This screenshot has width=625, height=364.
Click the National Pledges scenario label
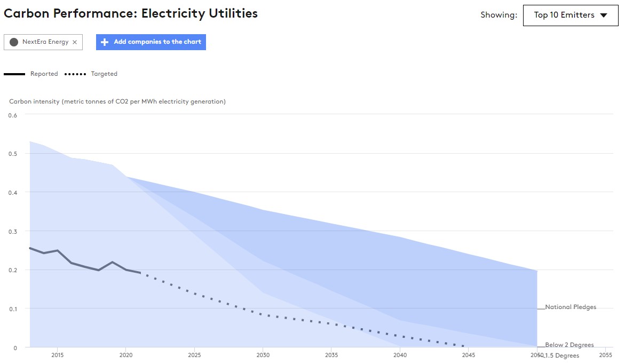[571, 307]
